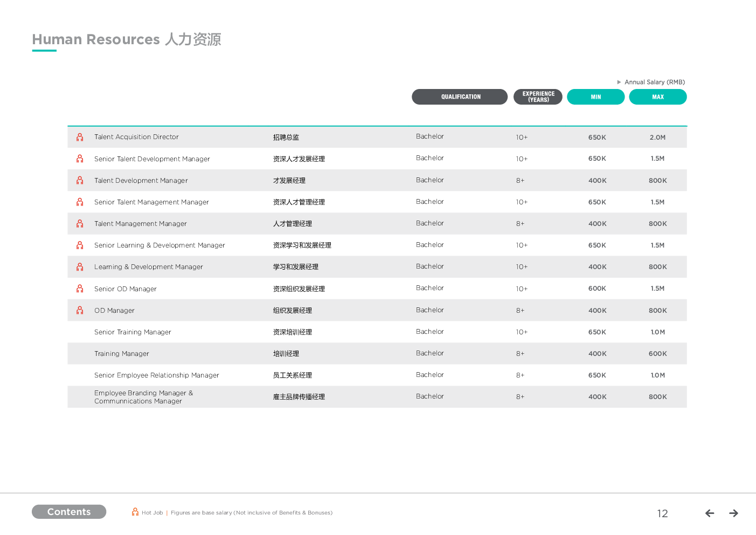Screen dimensions: 756x535
Task: Click hot job icon beside Learning & Development Manager
Action: click(x=80, y=266)
